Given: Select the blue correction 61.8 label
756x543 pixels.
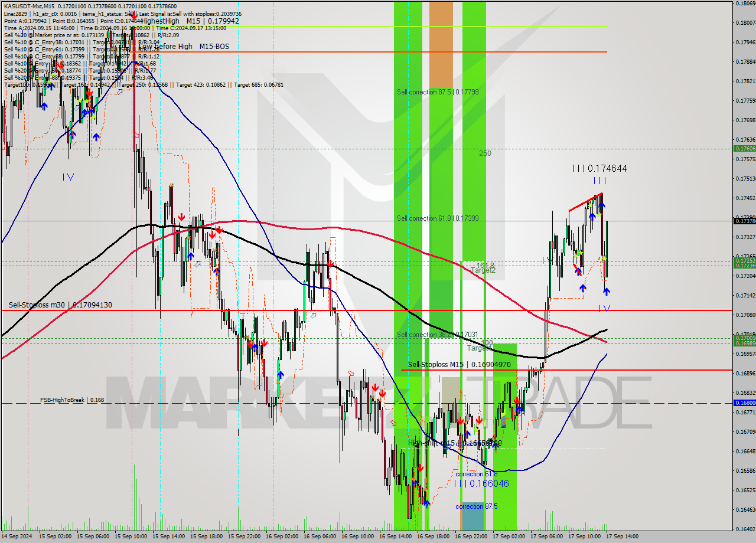Looking at the screenshot, I should coord(476,474).
